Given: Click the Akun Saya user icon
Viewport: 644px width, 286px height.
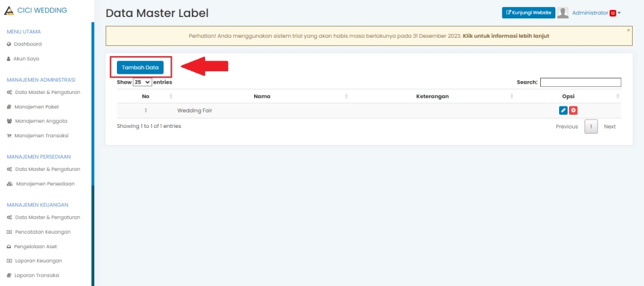Looking at the screenshot, I should [9, 59].
